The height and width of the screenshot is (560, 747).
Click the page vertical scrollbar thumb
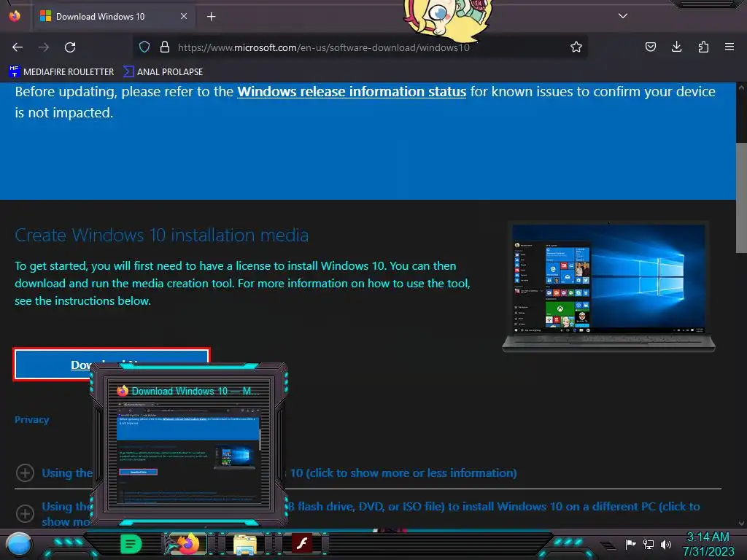click(x=741, y=197)
